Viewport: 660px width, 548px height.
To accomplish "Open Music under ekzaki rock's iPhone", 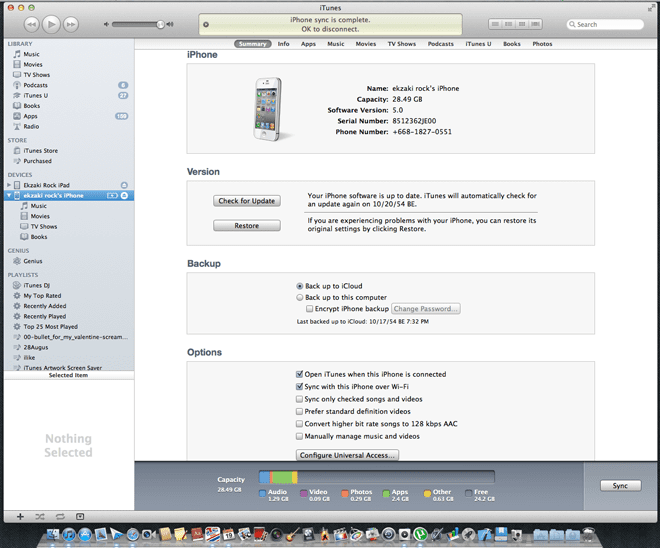I will tap(38, 206).
